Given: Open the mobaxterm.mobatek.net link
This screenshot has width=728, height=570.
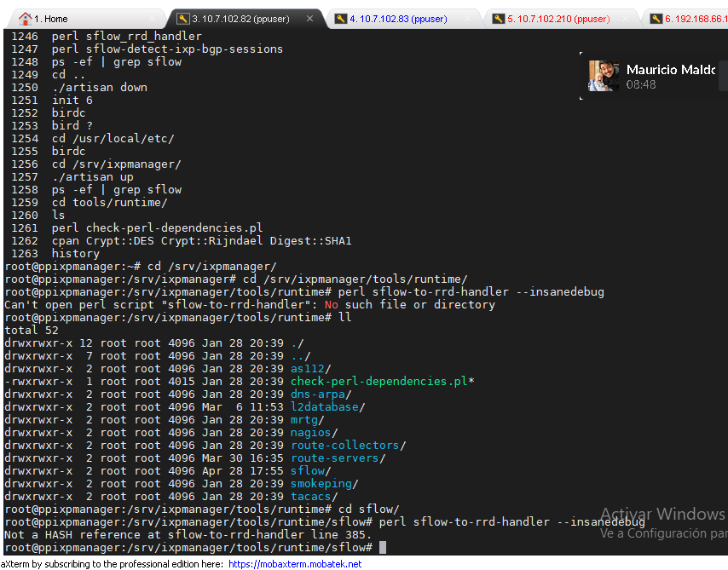Looking at the screenshot, I should point(295,564).
